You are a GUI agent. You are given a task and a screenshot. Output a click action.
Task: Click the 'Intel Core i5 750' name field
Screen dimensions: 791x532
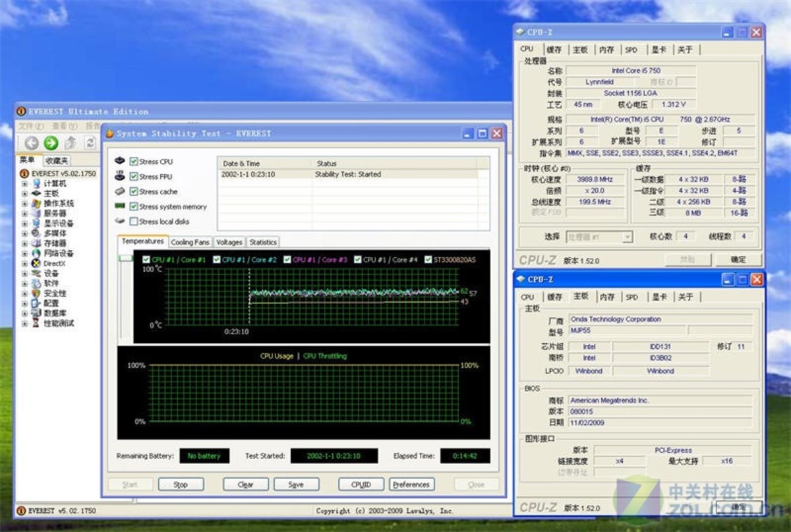[x=631, y=71]
